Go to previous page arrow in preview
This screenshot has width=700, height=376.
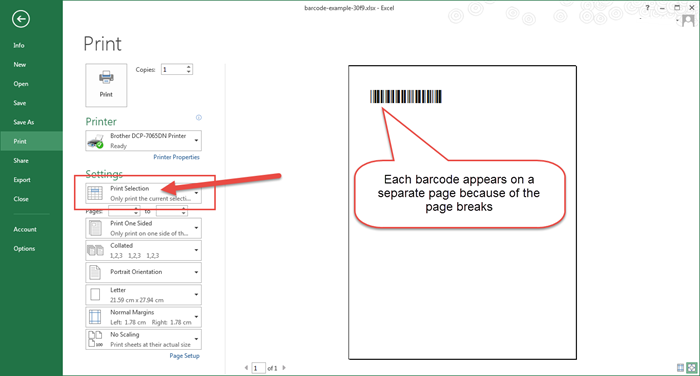tap(246, 368)
